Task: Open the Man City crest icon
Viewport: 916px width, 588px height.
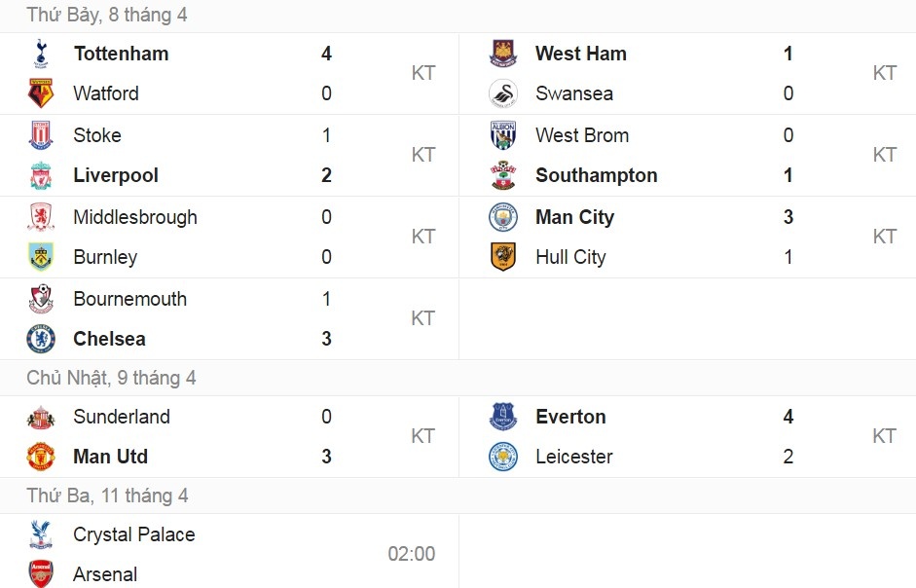Action: point(501,217)
